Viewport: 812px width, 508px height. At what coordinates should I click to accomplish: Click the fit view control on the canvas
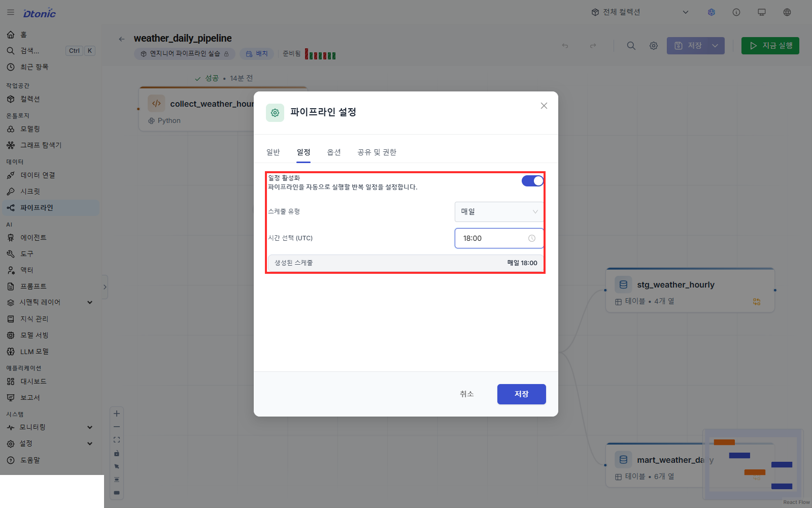coord(117,440)
